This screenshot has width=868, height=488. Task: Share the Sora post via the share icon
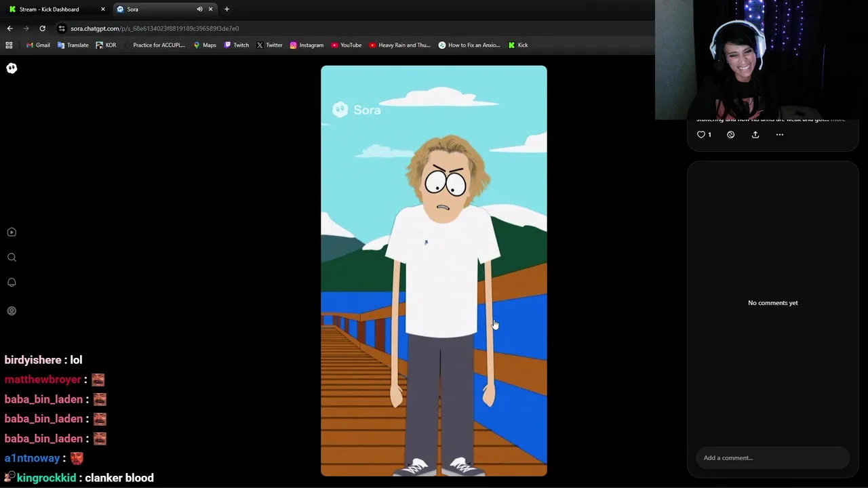[755, 135]
